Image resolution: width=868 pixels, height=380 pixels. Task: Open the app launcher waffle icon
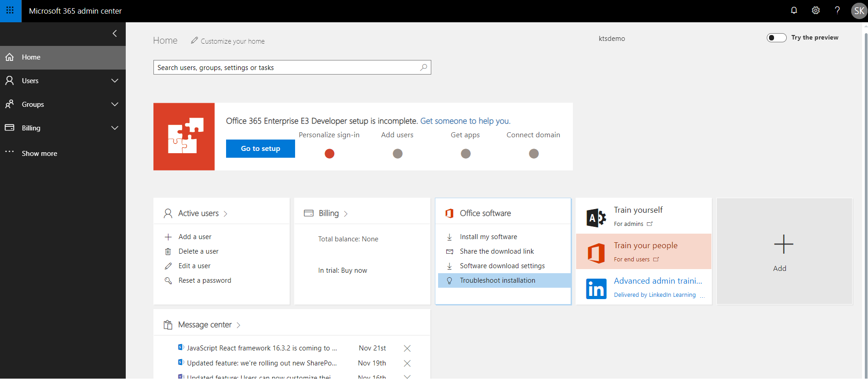pos(10,10)
